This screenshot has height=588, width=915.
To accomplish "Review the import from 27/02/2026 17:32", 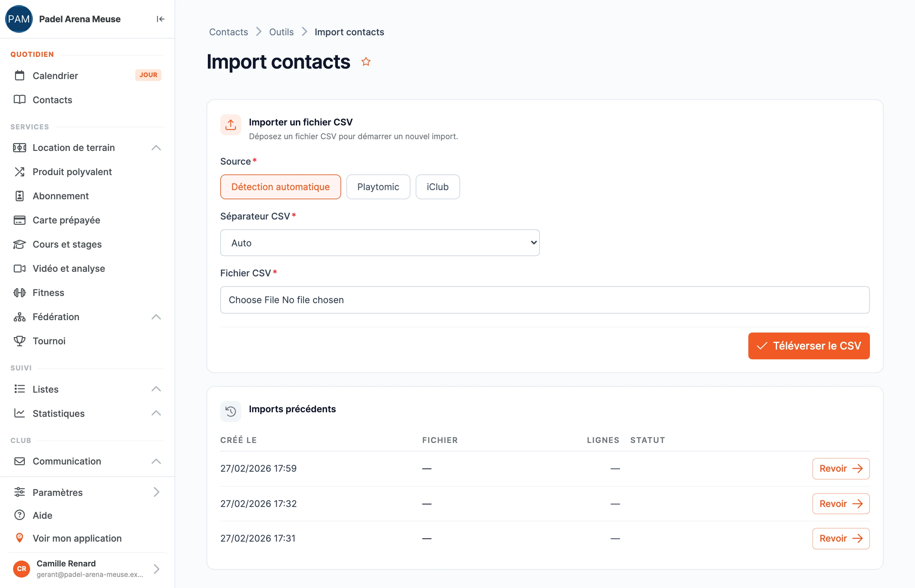I will pos(841,504).
